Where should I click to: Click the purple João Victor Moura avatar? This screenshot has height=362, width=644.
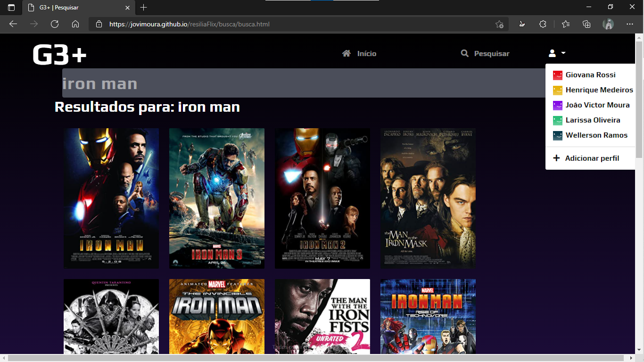coord(558,106)
